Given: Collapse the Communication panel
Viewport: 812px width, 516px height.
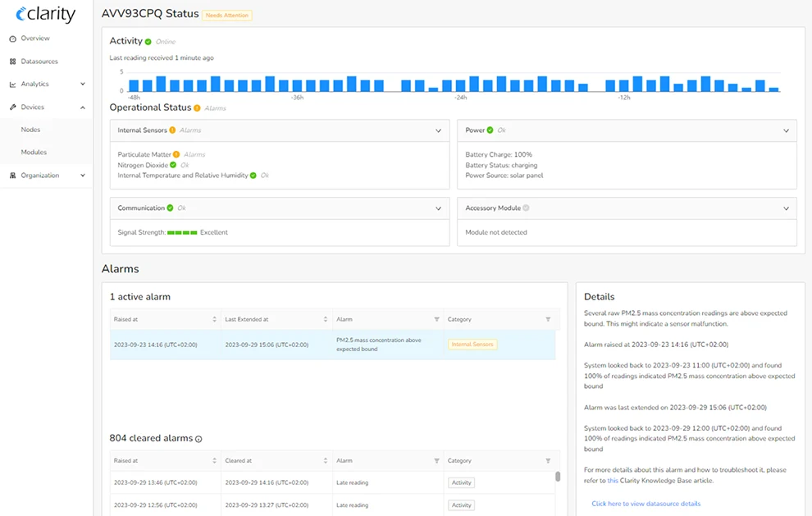Looking at the screenshot, I should [438, 208].
